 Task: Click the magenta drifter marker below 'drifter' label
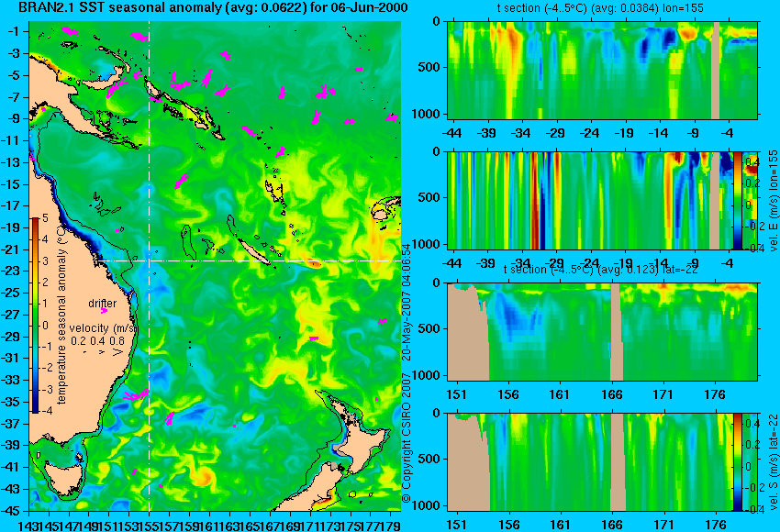[x=104, y=311]
